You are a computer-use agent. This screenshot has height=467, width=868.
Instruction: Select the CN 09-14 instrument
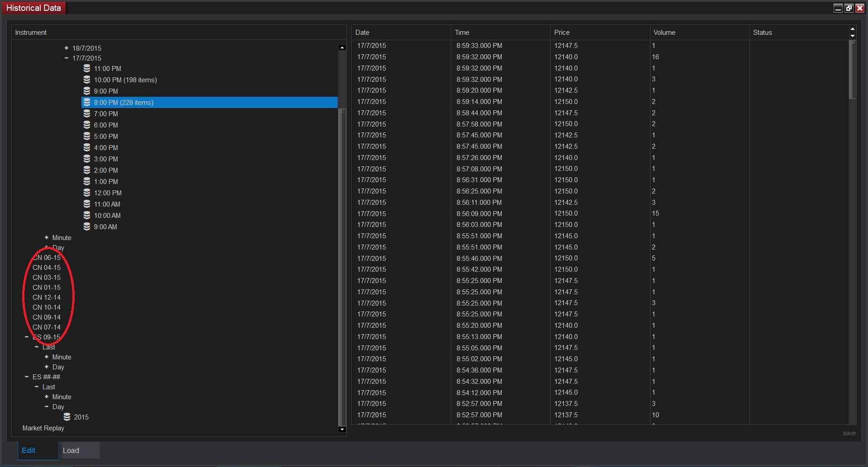tap(47, 317)
